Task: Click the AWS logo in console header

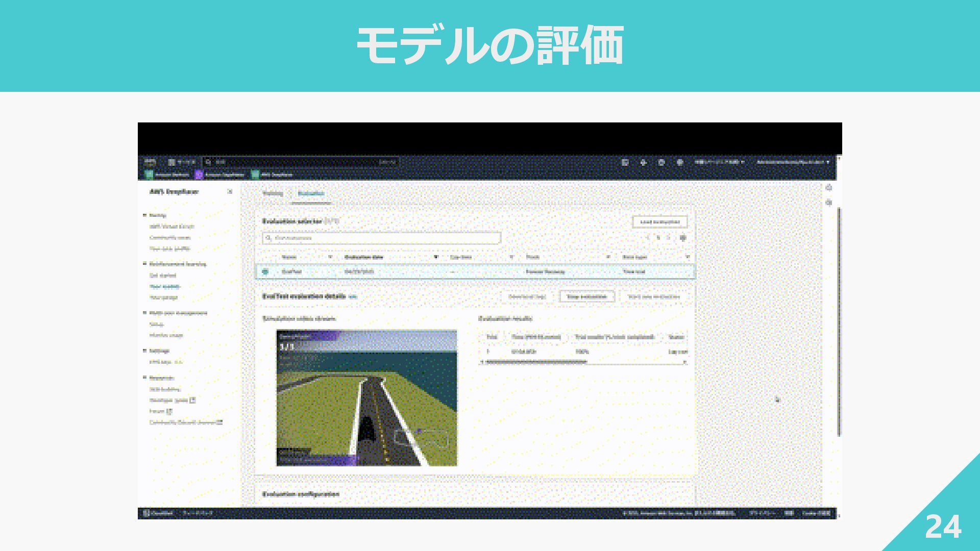Action: pos(150,162)
